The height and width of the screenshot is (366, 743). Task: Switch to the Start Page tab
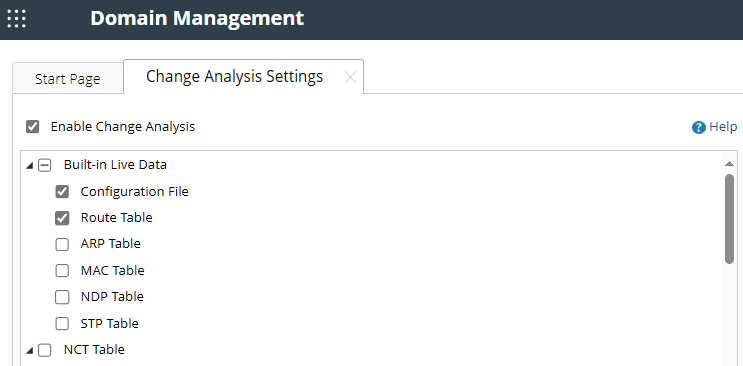[x=68, y=78]
